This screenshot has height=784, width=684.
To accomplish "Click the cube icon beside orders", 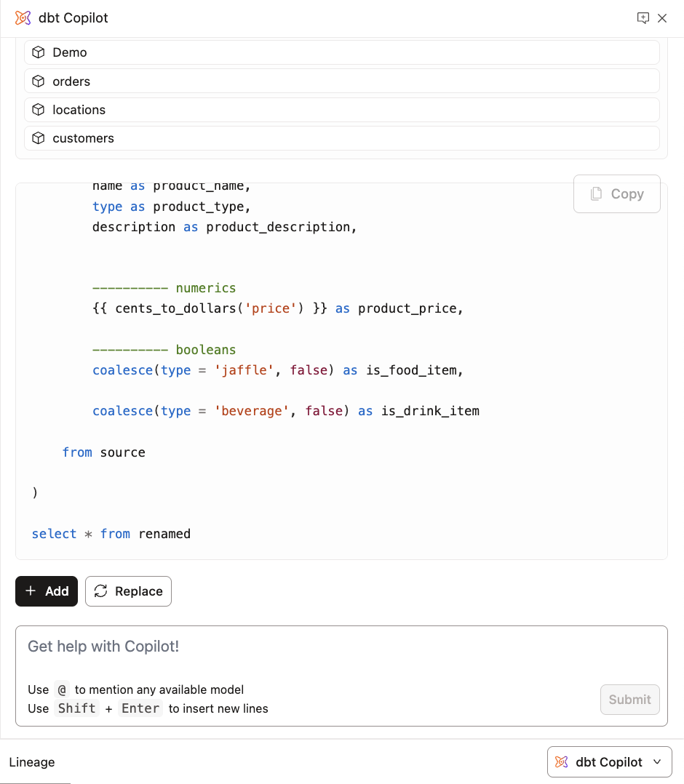I will [x=39, y=81].
